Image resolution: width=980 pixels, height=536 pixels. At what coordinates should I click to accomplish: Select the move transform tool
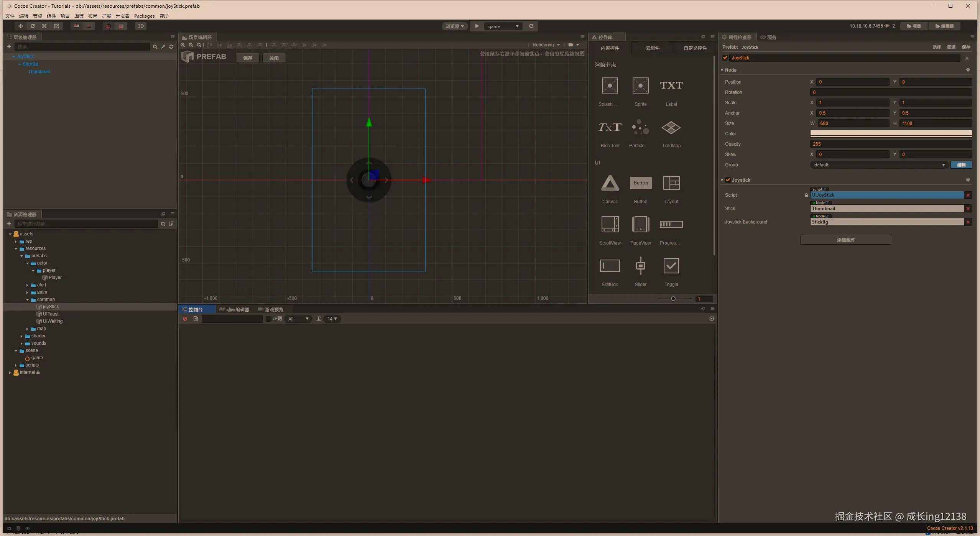(20, 26)
